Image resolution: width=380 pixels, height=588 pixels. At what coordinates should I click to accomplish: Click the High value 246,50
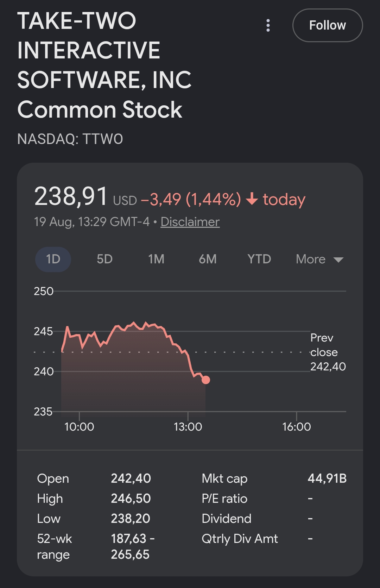click(x=131, y=499)
